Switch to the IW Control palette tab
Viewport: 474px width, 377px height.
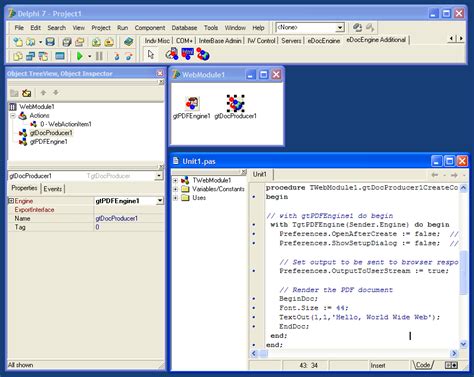[261, 41]
